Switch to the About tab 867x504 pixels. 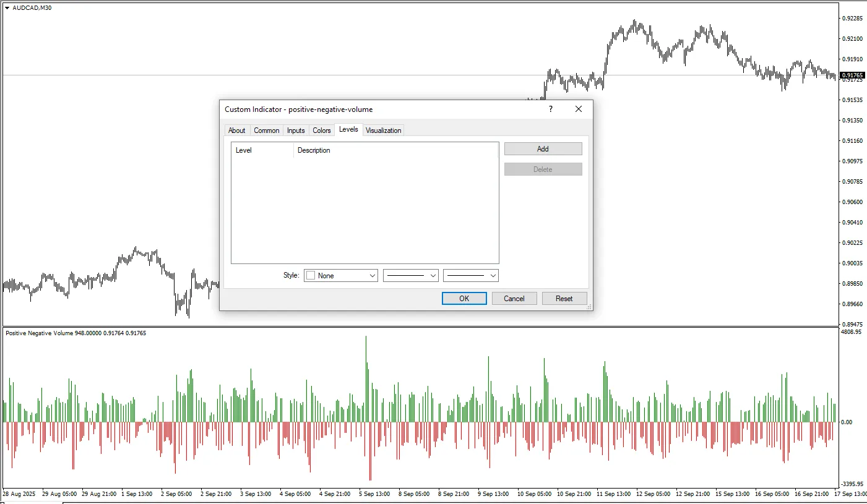(236, 130)
